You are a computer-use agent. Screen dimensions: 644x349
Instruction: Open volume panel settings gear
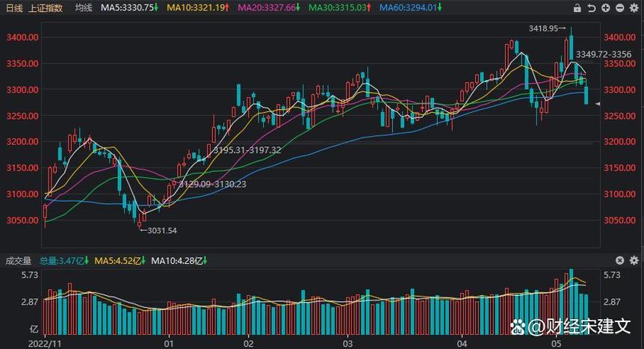click(x=634, y=260)
